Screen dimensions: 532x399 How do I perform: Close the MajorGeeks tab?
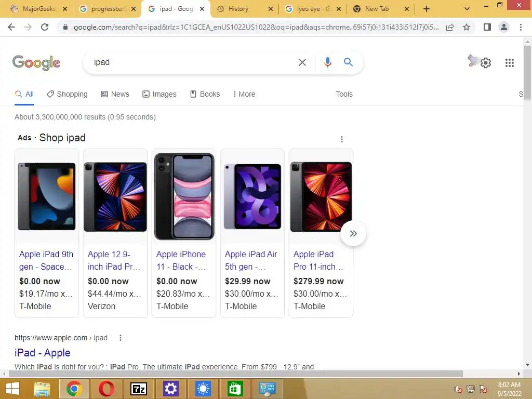tap(65, 9)
